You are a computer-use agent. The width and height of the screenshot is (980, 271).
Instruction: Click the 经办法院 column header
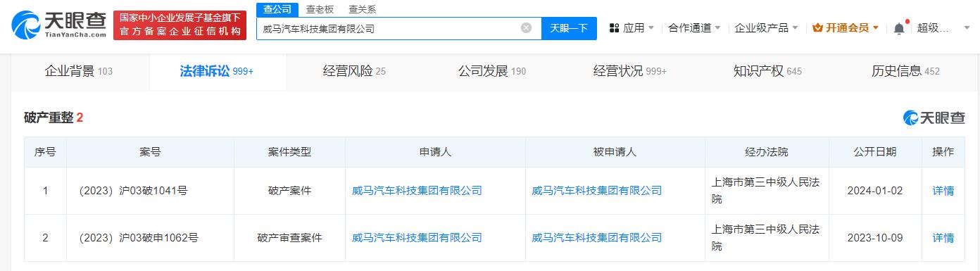(x=767, y=152)
